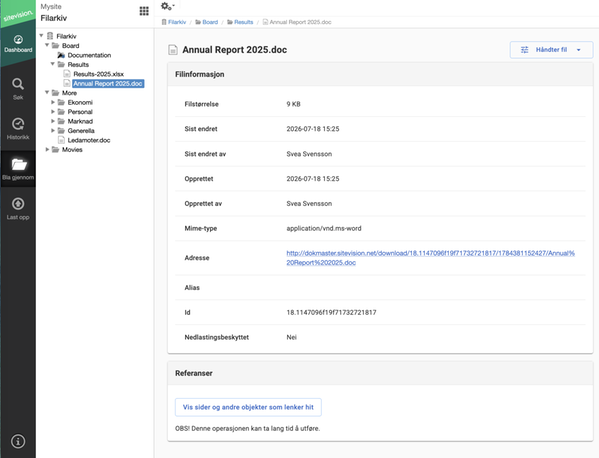Collapse the Results folder in tree

coord(53,64)
